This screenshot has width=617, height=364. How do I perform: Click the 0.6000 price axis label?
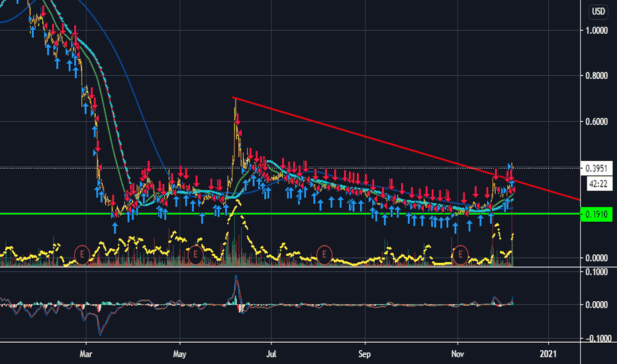click(596, 122)
